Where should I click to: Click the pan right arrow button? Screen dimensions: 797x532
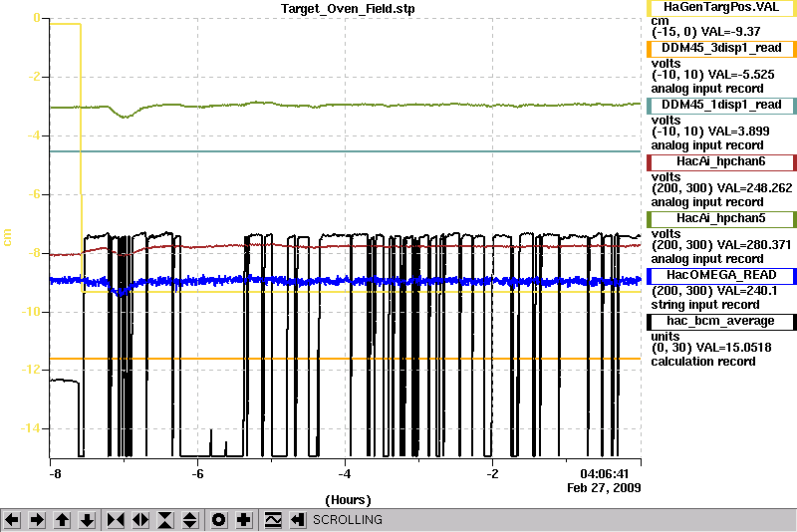click(37, 520)
